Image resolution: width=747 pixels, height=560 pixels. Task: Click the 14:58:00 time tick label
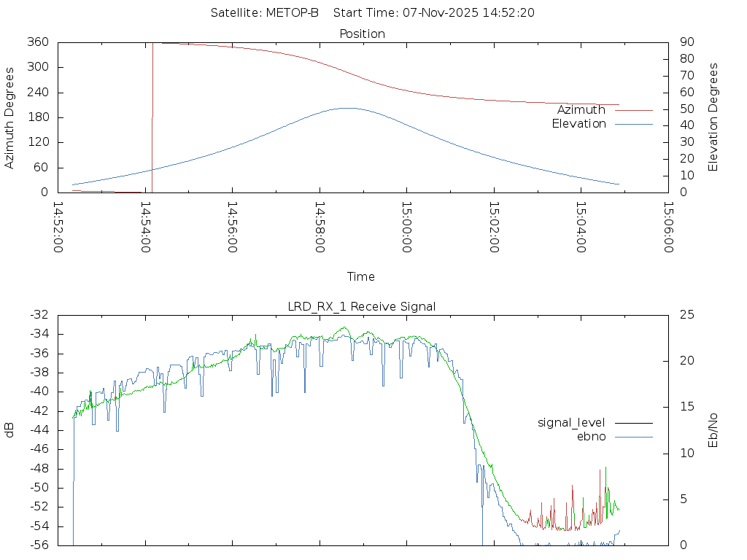(x=320, y=227)
